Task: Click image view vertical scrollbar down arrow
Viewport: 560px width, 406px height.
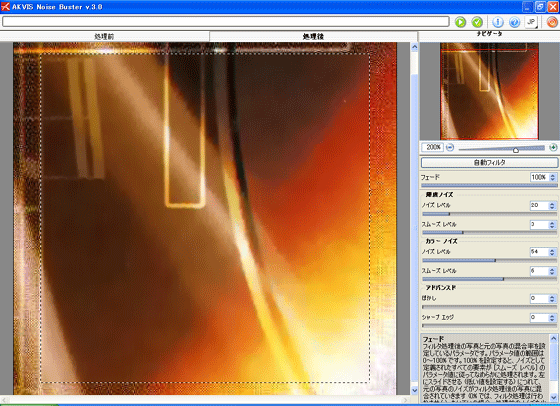Action: click(414, 390)
